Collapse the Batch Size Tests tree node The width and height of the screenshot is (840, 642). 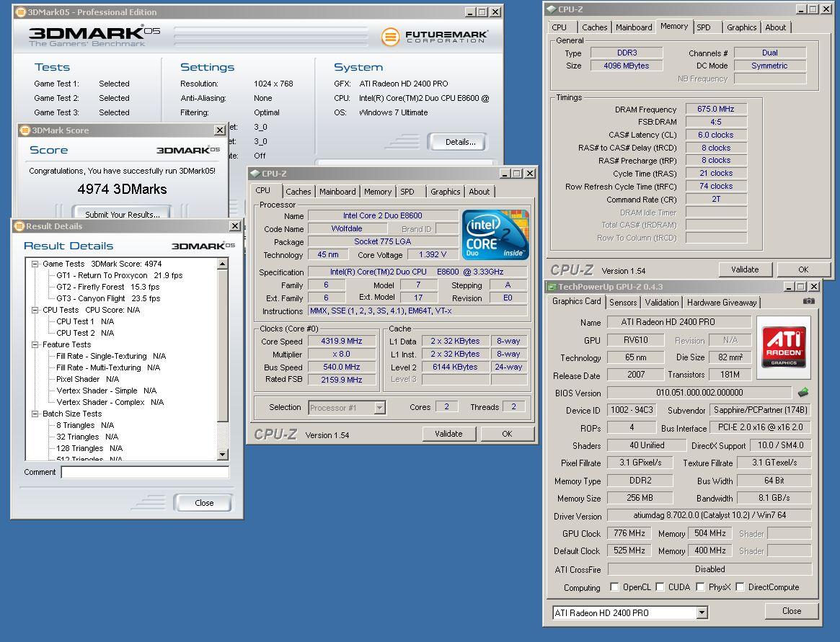(35, 414)
